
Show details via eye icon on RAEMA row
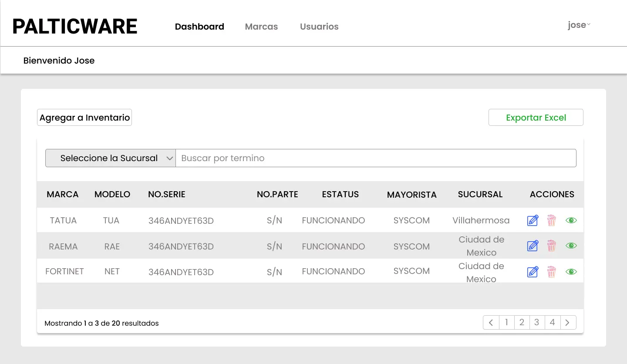tap(571, 246)
